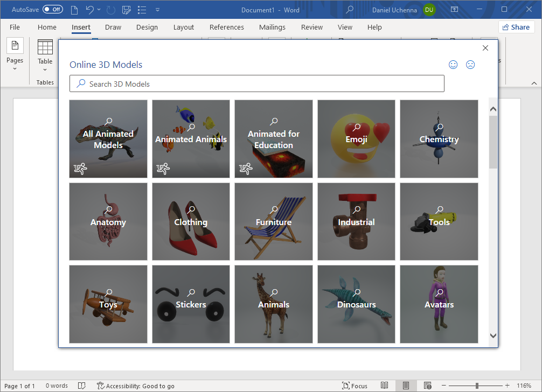Open the proofing errors checker in the status bar

tap(81, 386)
